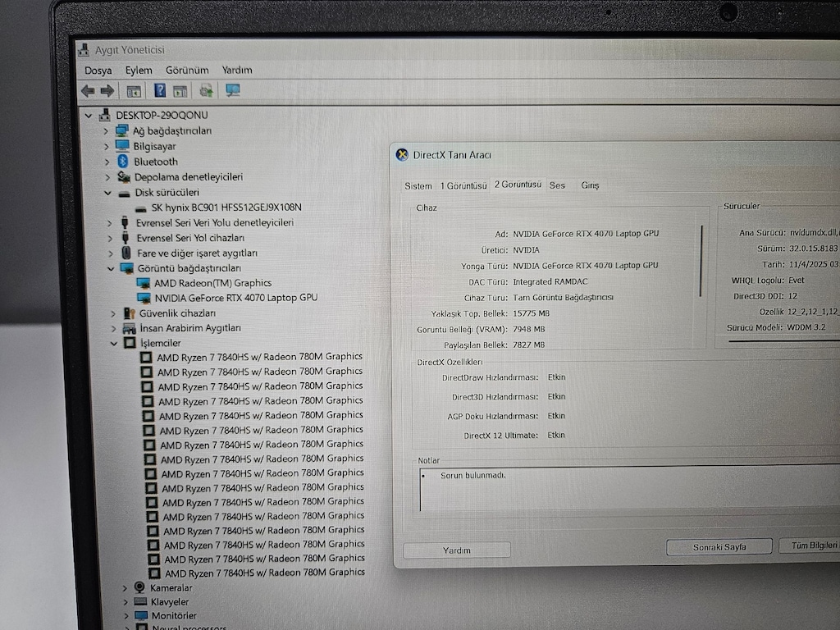Click the Aygıt Yöneticisi title bar icon
The width and height of the screenshot is (840, 630).
click(84, 50)
